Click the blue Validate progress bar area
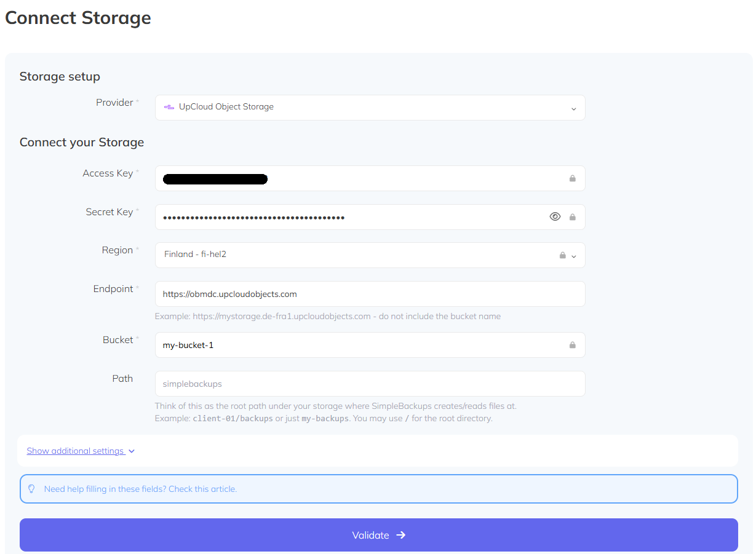This screenshot has width=756, height=554. pos(378,535)
